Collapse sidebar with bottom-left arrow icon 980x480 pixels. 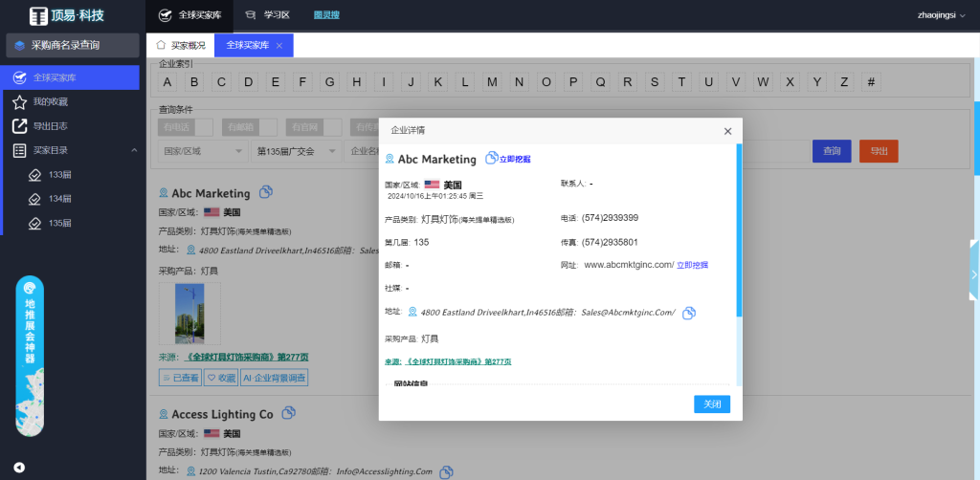(19, 467)
